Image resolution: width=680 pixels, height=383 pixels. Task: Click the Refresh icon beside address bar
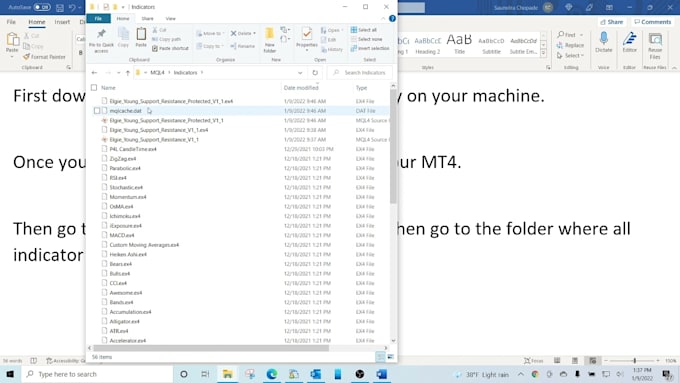(315, 72)
